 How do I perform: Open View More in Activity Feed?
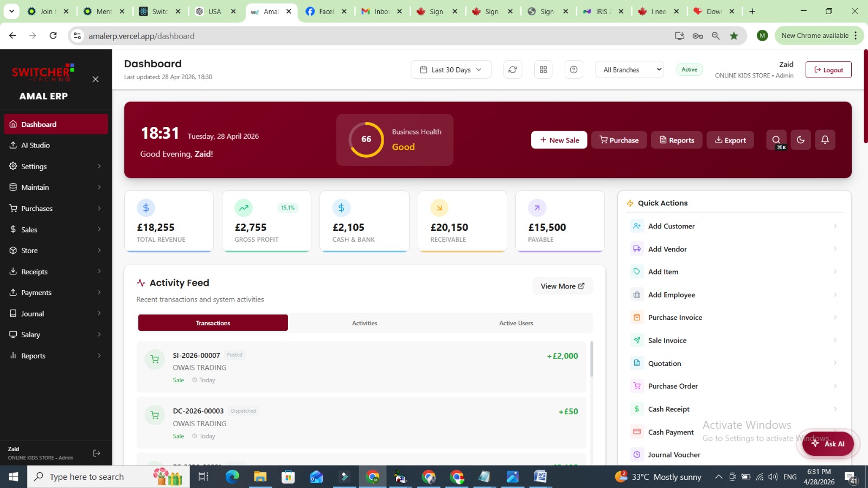pos(562,286)
